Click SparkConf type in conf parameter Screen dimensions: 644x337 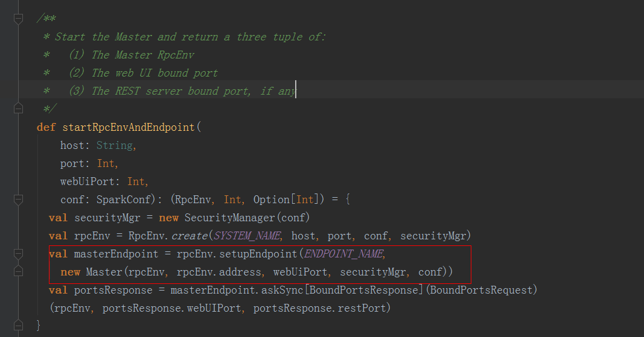(124, 200)
